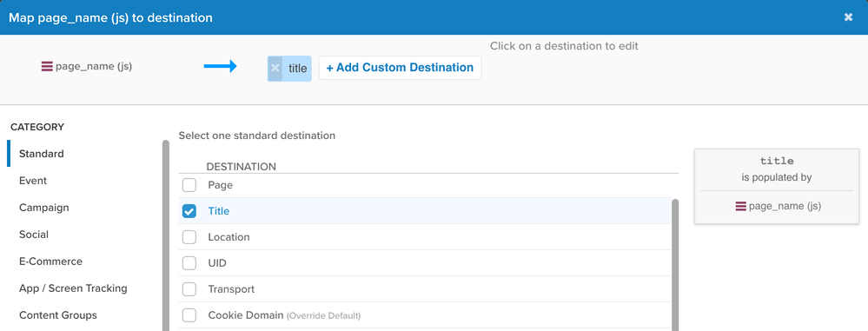Image resolution: width=868 pixels, height=331 pixels.
Task: Check the Page destination checkbox
Action: (x=189, y=185)
